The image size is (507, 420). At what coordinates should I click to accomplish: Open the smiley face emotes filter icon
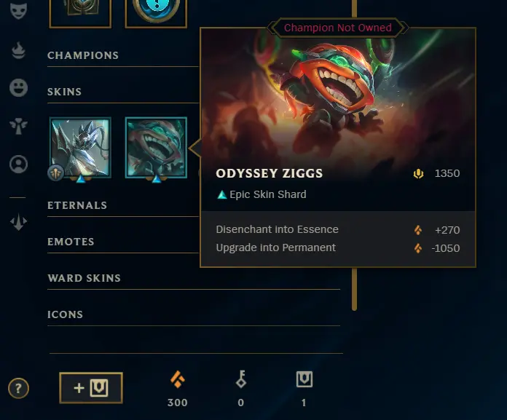pyautogui.click(x=18, y=88)
